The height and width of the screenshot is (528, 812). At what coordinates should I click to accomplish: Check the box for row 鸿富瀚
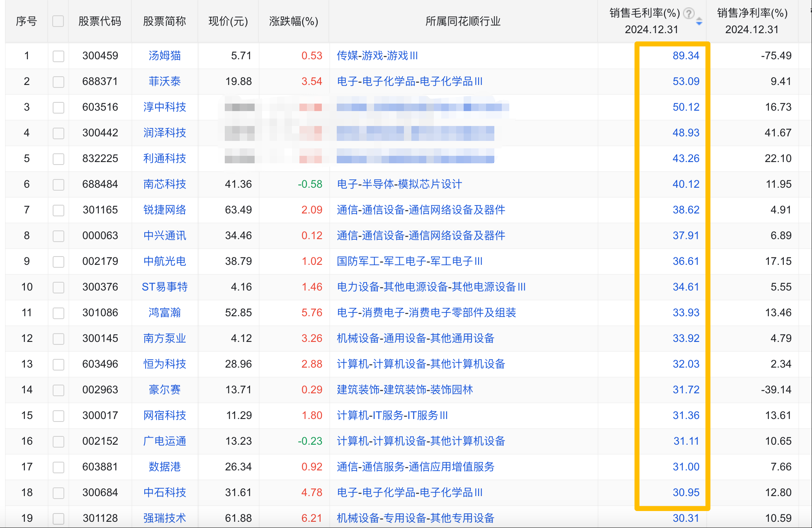[x=58, y=313]
